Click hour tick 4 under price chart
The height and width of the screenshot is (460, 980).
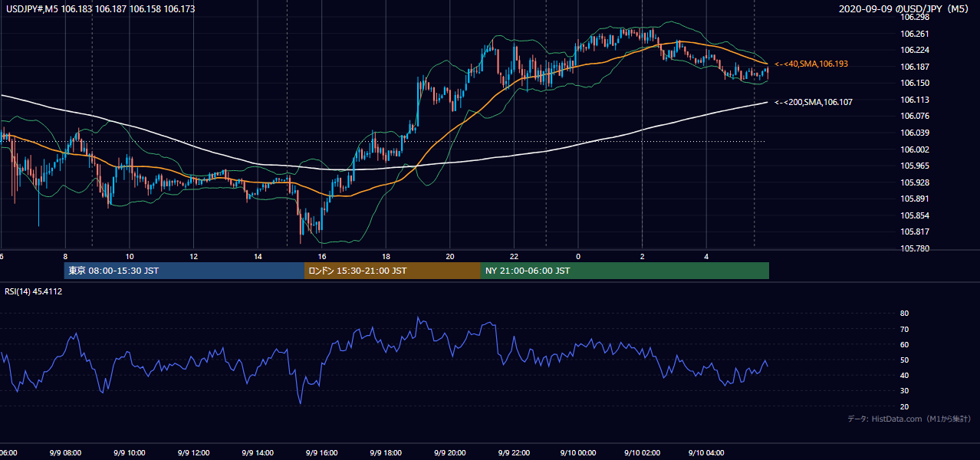pyautogui.click(x=706, y=256)
